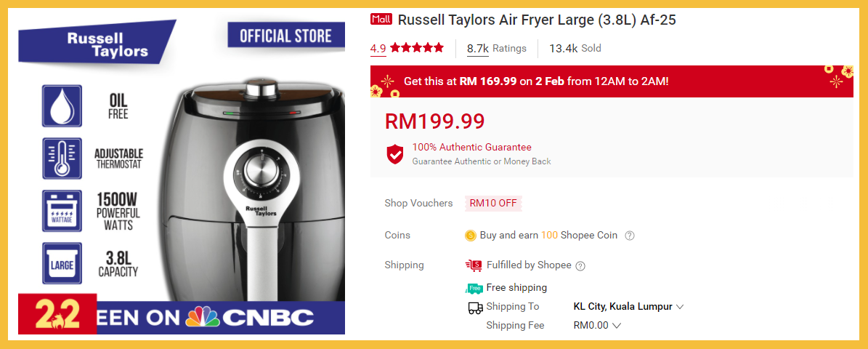Click the RM 169.99 promotion banner
Viewport: 868px width, 349px height.
tap(612, 81)
